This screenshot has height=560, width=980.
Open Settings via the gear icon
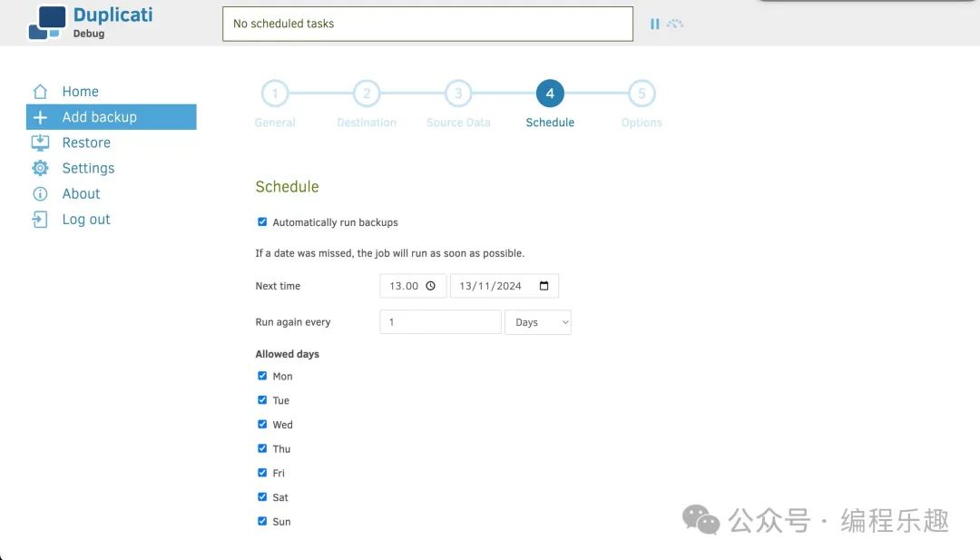point(40,168)
